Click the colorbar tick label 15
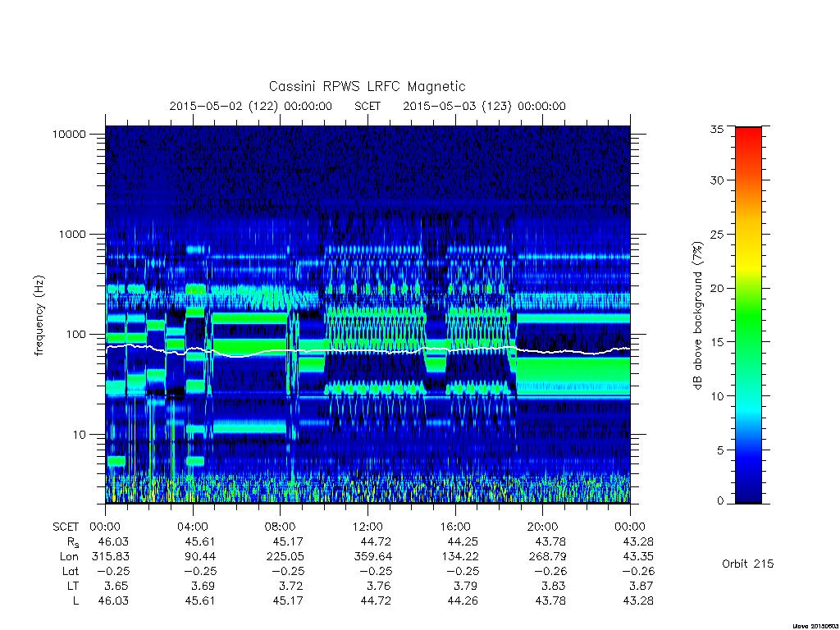Image resolution: width=840 pixels, height=630 pixels. [717, 342]
